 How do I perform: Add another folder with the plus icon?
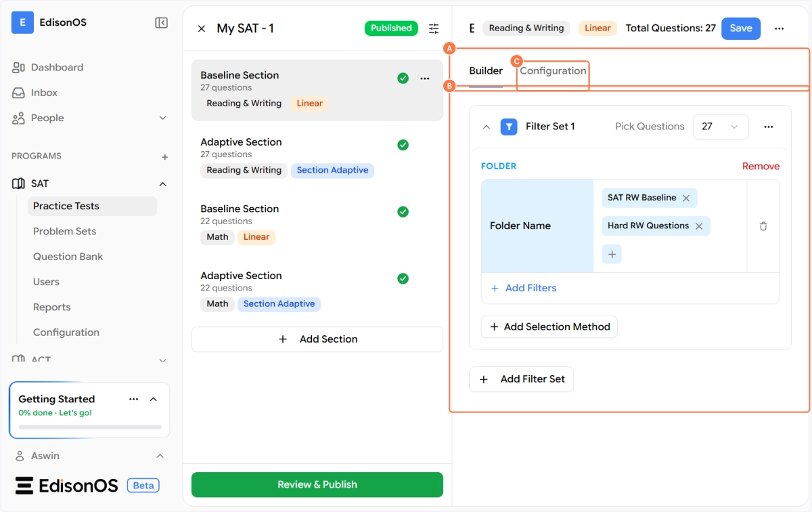coord(612,254)
